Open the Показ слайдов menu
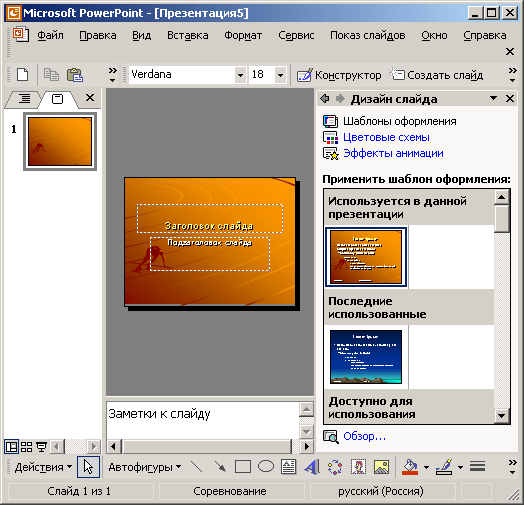The height and width of the screenshot is (505, 524). pos(368,35)
